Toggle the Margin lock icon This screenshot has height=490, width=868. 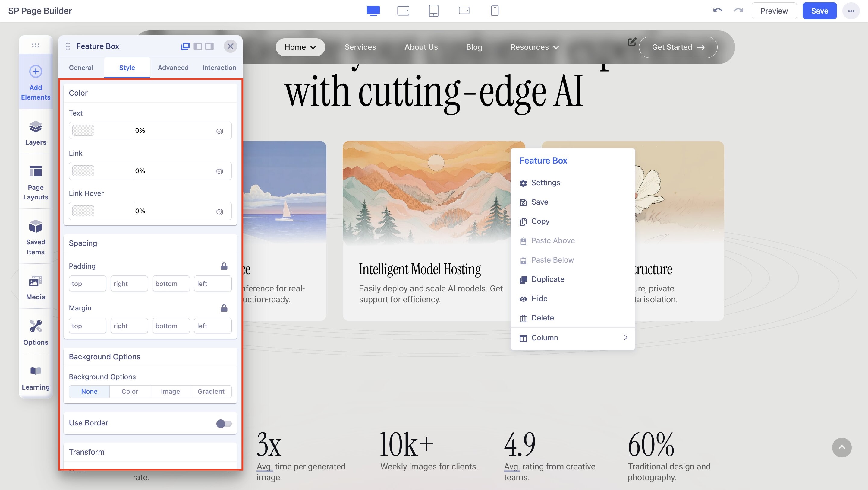pyautogui.click(x=224, y=308)
